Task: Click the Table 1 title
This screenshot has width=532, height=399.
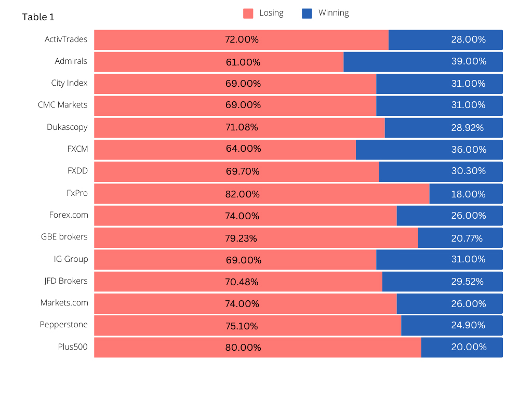Action: (x=38, y=17)
